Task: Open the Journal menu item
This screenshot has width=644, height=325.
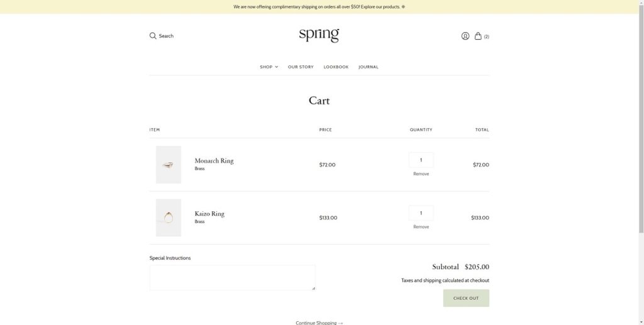Action: [x=369, y=67]
